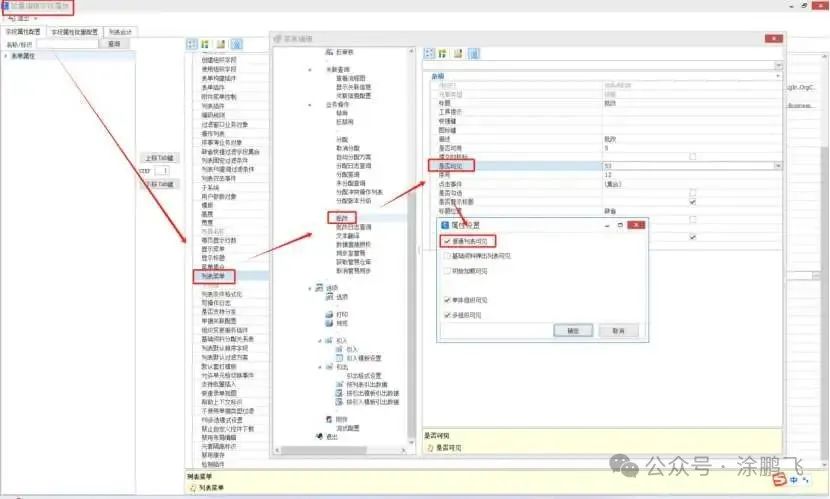Click the icon at top of menu tree
The height and width of the screenshot is (499, 830).
point(329,52)
